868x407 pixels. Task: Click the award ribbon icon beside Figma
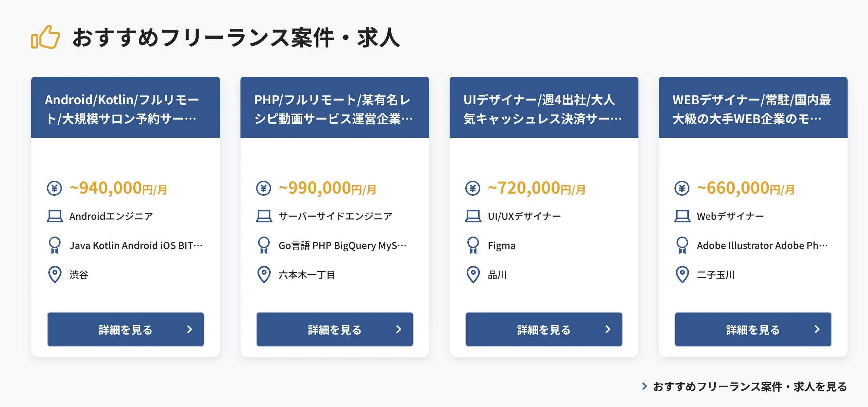tap(473, 245)
